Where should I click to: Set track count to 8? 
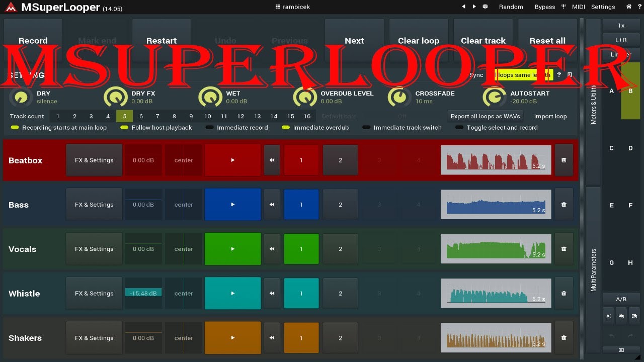(x=174, y=116)
